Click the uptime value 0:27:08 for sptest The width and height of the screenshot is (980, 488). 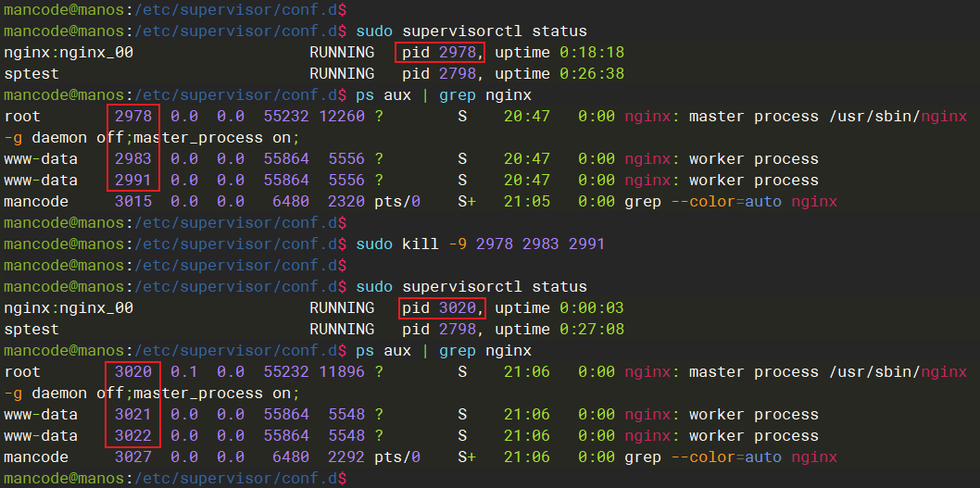point(591,330)
